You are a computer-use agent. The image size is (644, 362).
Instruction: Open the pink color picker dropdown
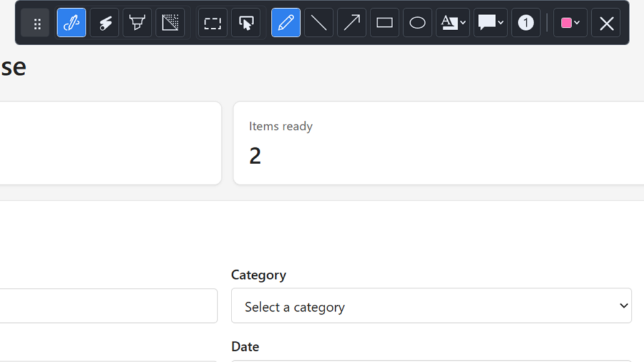(570, 23)
